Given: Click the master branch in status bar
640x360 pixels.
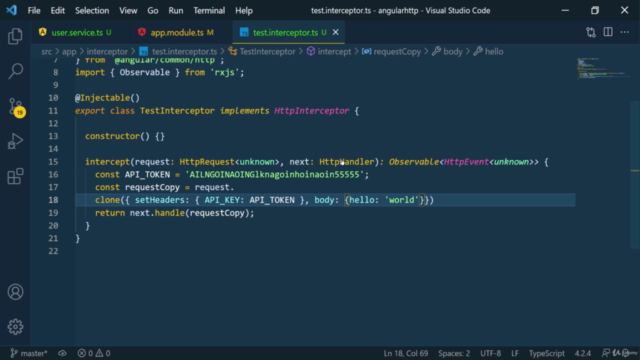Looking at the screenshot, I should coord(29,353).
